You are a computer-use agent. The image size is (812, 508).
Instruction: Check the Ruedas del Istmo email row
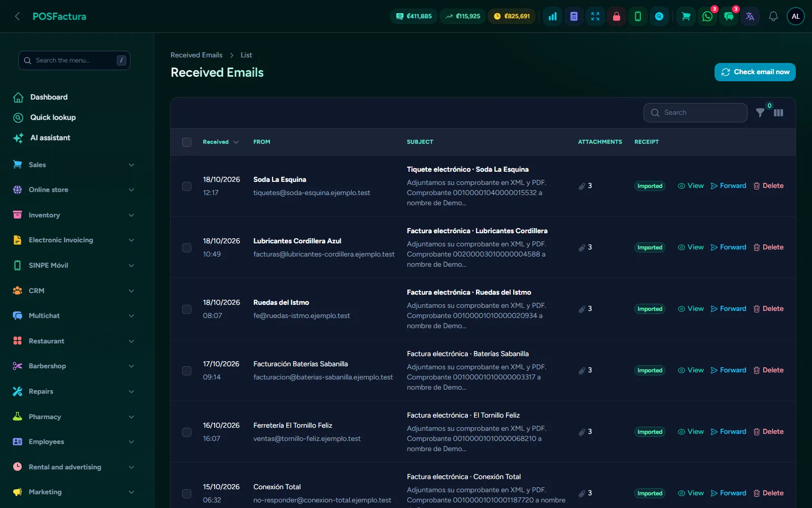[x=187, y=309]
